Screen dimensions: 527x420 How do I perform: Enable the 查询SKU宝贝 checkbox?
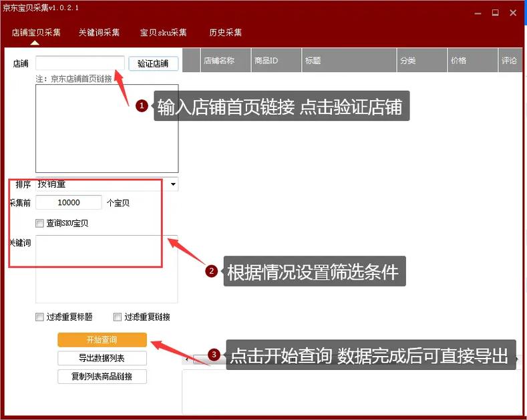(x=39, y=223)
